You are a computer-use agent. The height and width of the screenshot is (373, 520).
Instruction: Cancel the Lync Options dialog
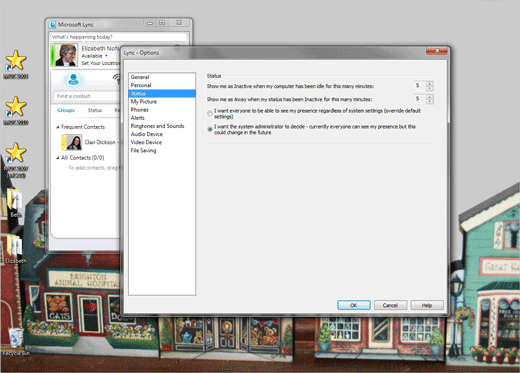[390, 305]
